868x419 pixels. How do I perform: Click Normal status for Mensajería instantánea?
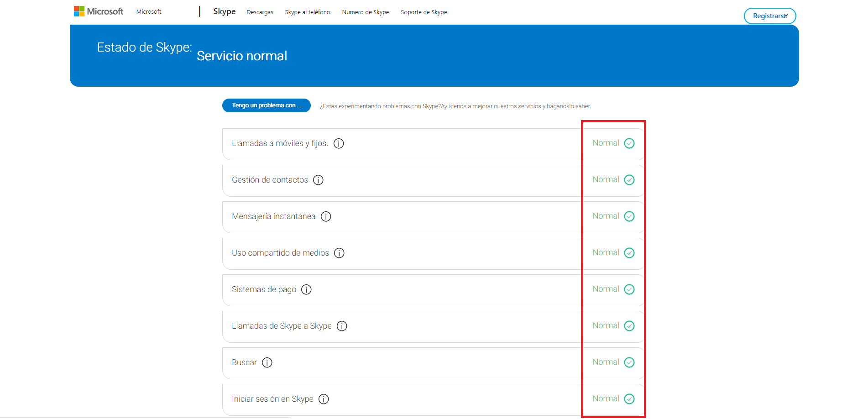(606, 216)
